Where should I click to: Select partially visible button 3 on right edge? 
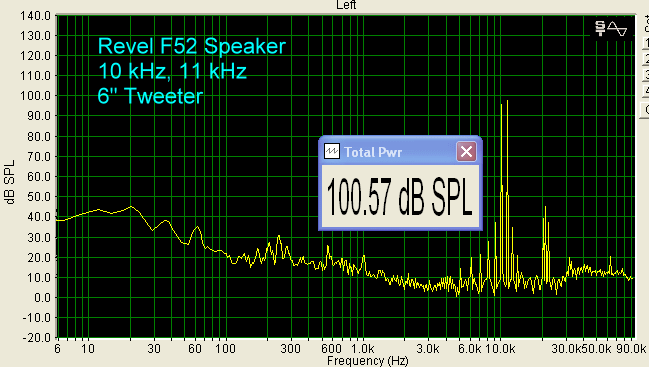(646, 74)
